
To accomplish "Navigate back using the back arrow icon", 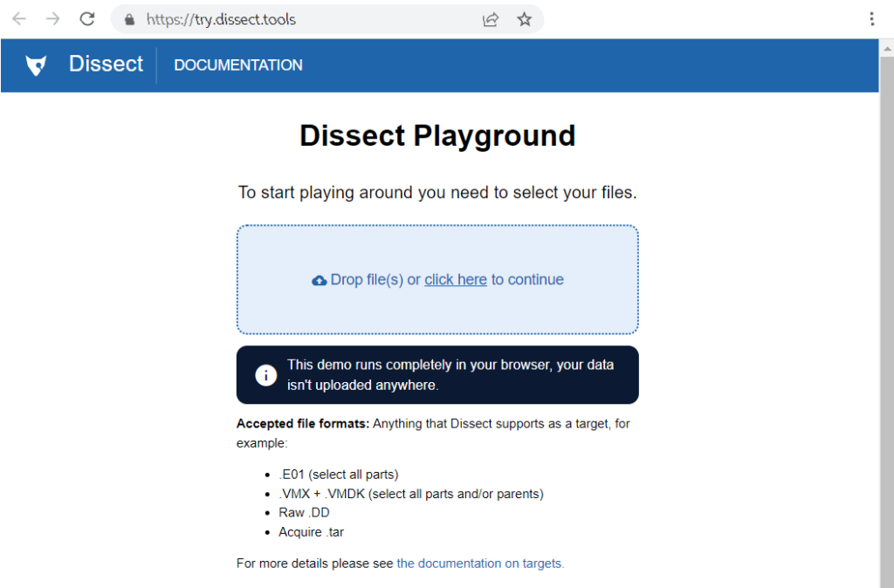I will pos(19,18).
